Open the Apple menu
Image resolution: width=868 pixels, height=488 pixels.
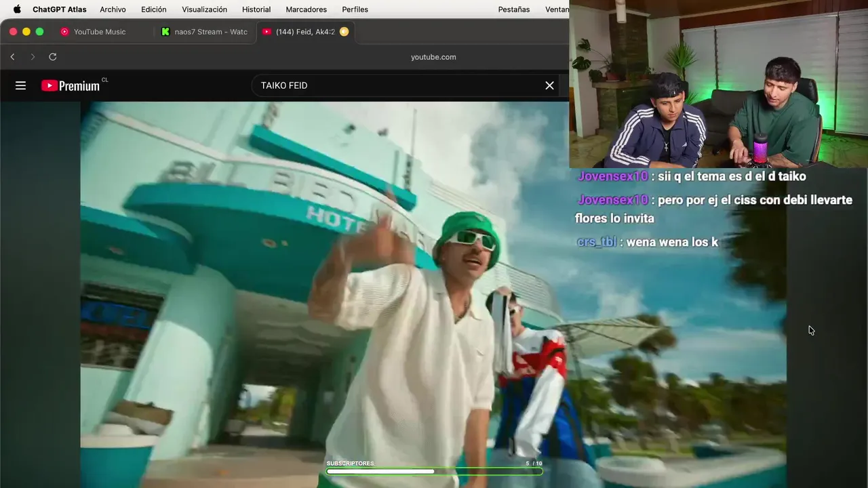pos(17,9)
